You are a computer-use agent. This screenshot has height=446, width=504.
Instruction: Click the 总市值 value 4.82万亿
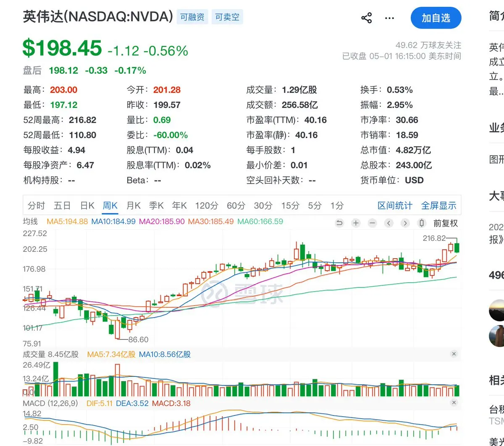tap(413, 150)
